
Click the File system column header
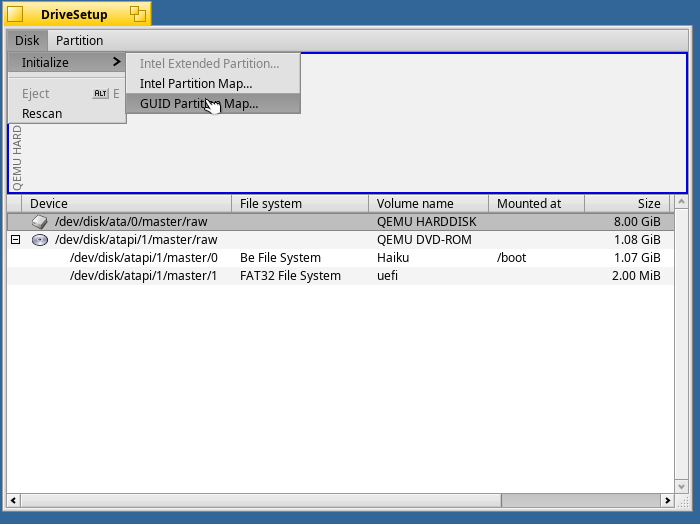300,203
